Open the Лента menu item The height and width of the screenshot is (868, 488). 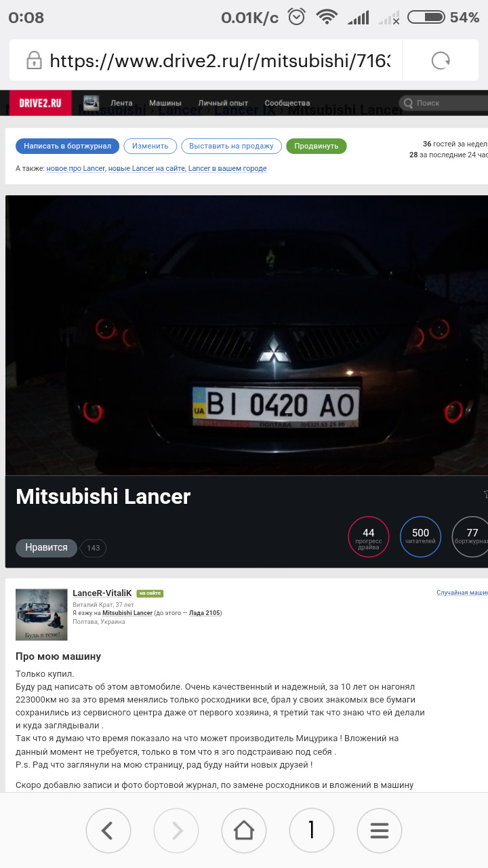121,103
